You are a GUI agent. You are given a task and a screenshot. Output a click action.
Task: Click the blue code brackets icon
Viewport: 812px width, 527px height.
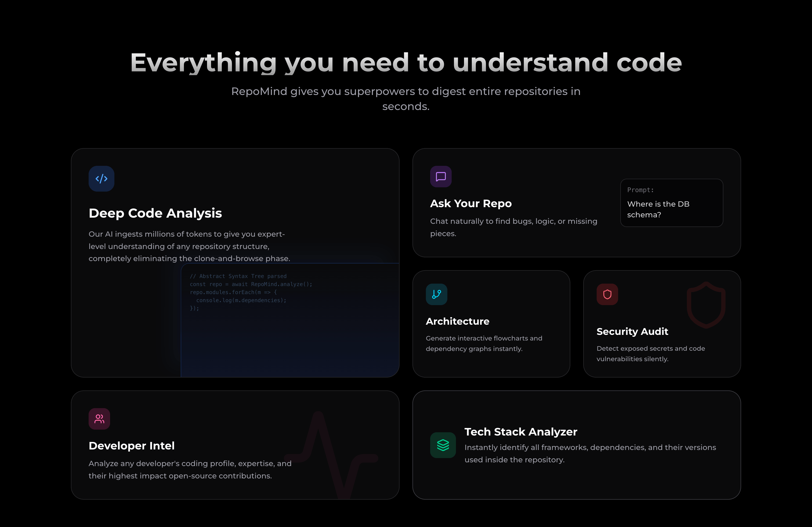click(x=101, y=179)
